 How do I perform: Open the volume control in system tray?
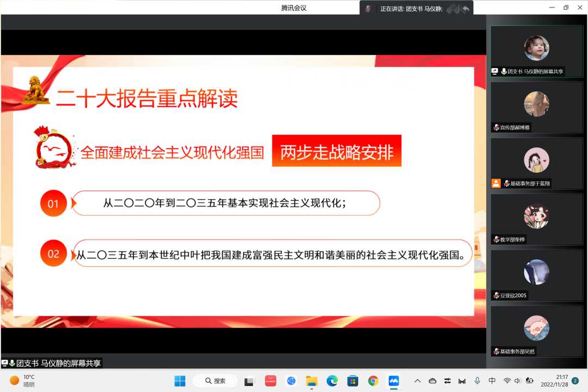click(x=517, y=381)
